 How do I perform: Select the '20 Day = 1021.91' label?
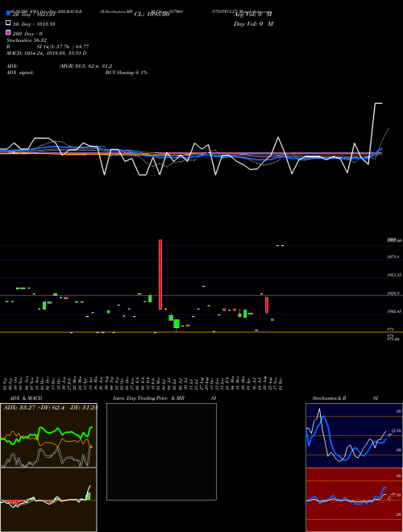click(34, 15)
